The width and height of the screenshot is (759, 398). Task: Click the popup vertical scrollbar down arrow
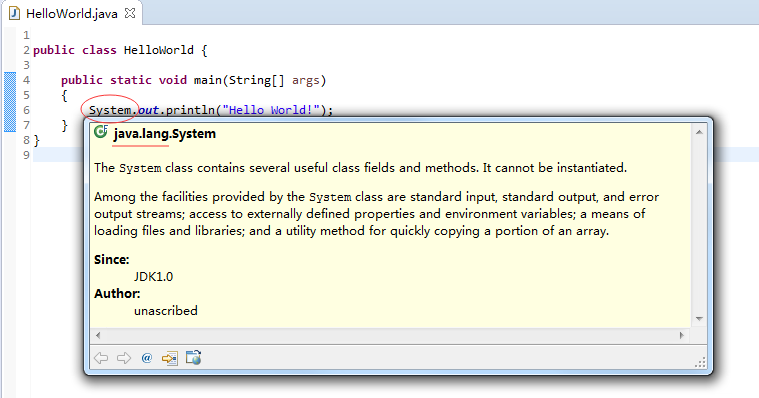pyautogui.click(x=699, y=319)
